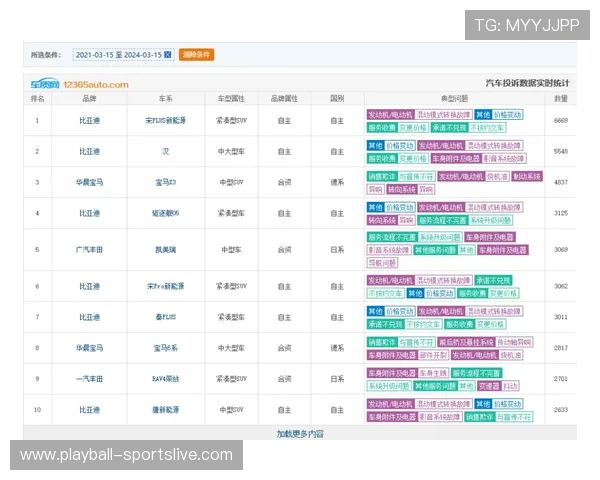This screenshot has height=480, width=600.
Task: Click the 烧机油 tag in the 宝马X3 row
Action: (x=497, y=176)
